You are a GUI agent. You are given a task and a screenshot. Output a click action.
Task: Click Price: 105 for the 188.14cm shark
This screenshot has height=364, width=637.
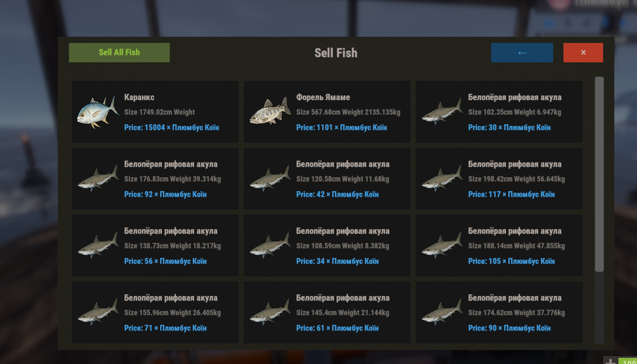tap(511, 261)
